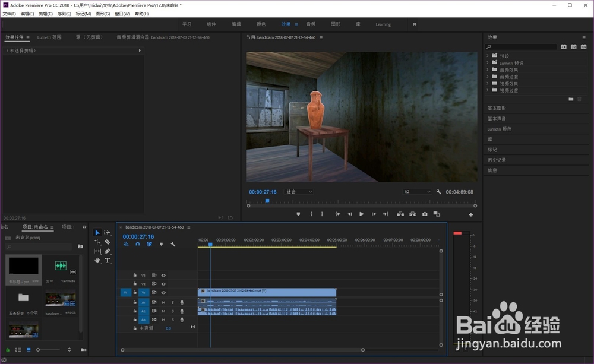Screen dimensions: 594x364
Task: Open the Lumetri 颜色 panel
Action: 500,129
